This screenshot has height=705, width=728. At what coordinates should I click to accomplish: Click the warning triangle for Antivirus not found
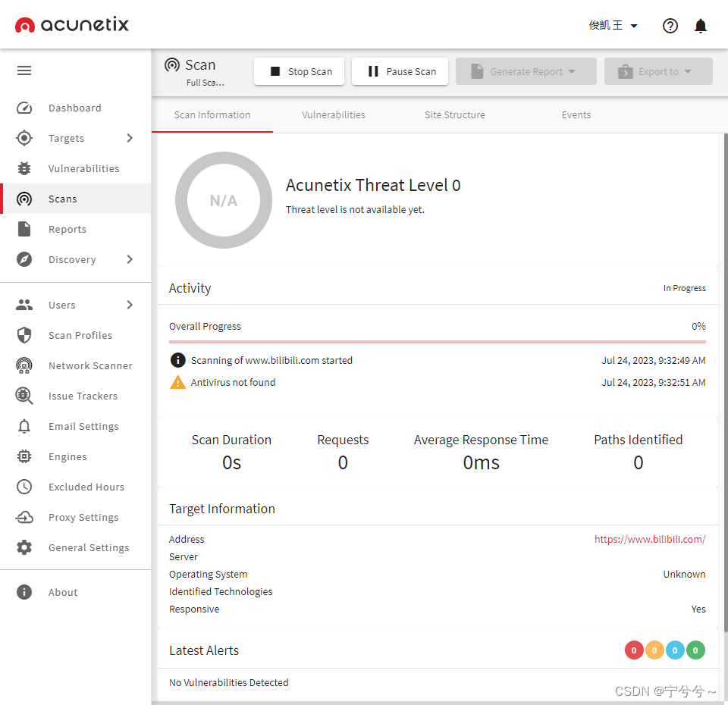click(x=177, y=382)
